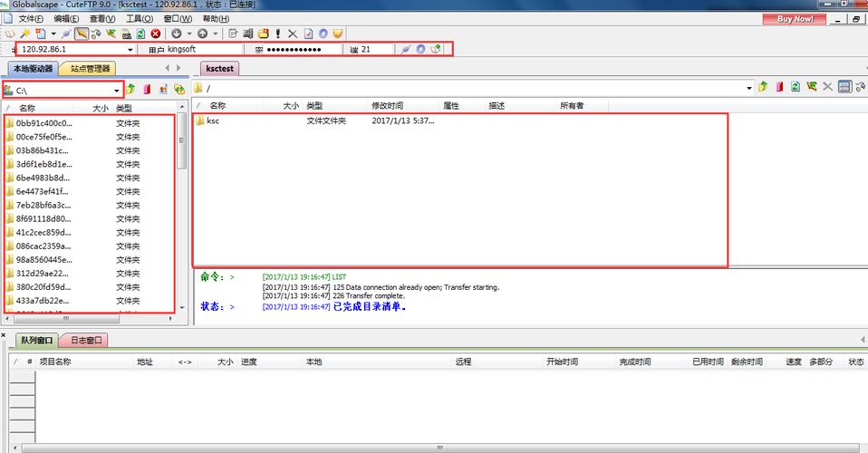Go up one level in remote pane

pyautogui.click(x=763, y=87)
